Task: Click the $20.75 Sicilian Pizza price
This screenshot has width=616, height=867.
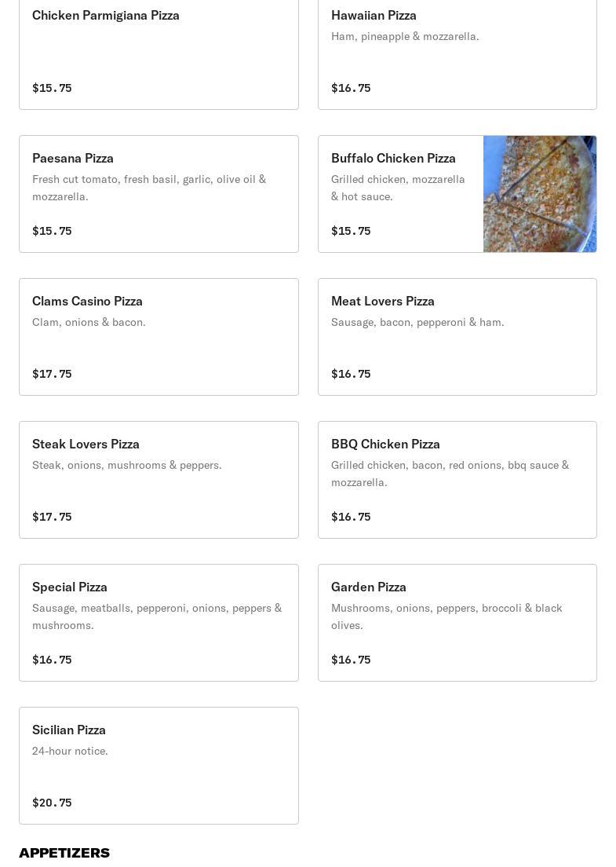Action: coord(52,803)
